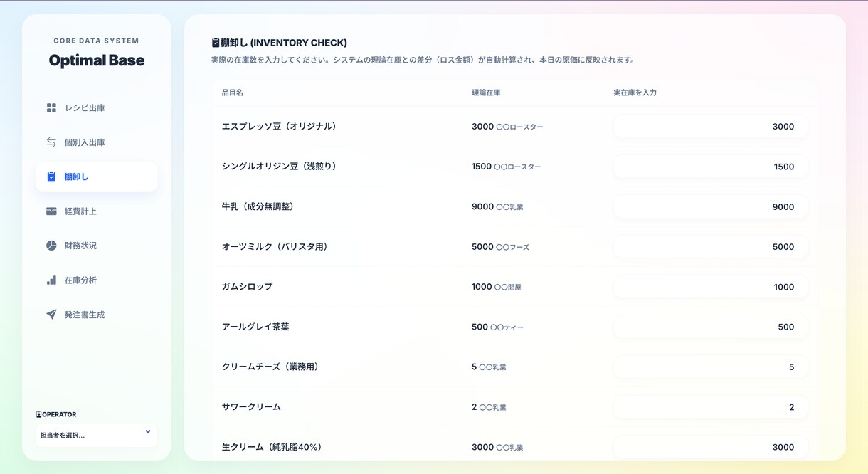
Task: Edit actual stock for エスプレッソ豆（オリジナル）
Action: point(710,127)
